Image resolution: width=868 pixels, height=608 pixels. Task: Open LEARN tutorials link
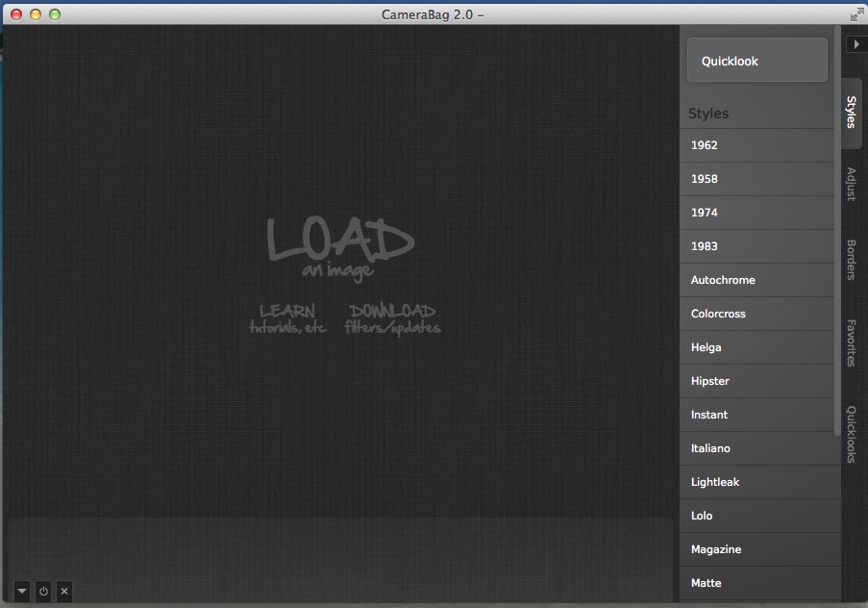pos(287,319)
